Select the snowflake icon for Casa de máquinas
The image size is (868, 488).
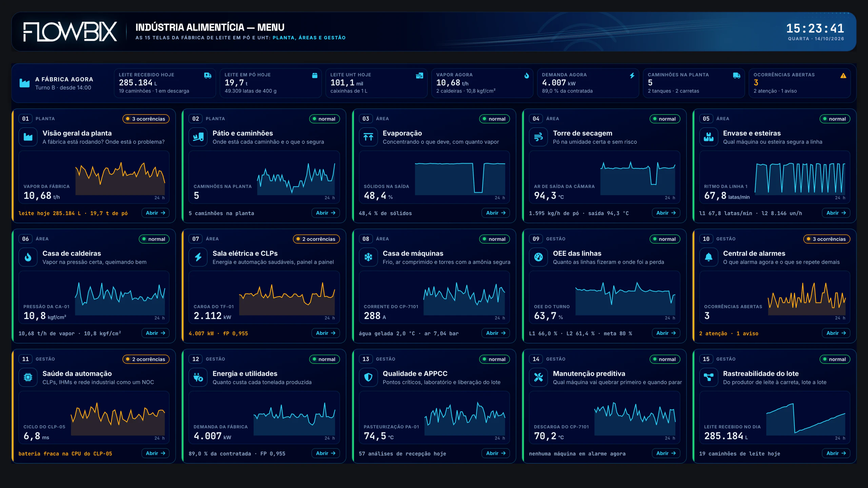coord(368,257)
